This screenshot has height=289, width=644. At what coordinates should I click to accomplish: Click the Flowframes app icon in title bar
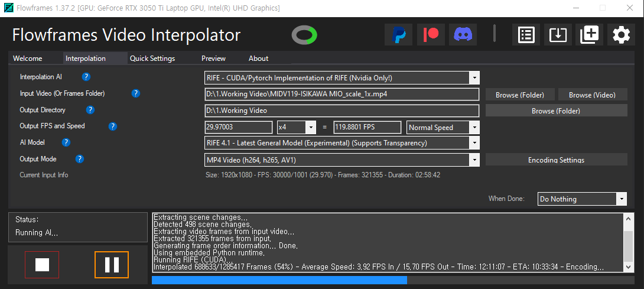point(8,8)
